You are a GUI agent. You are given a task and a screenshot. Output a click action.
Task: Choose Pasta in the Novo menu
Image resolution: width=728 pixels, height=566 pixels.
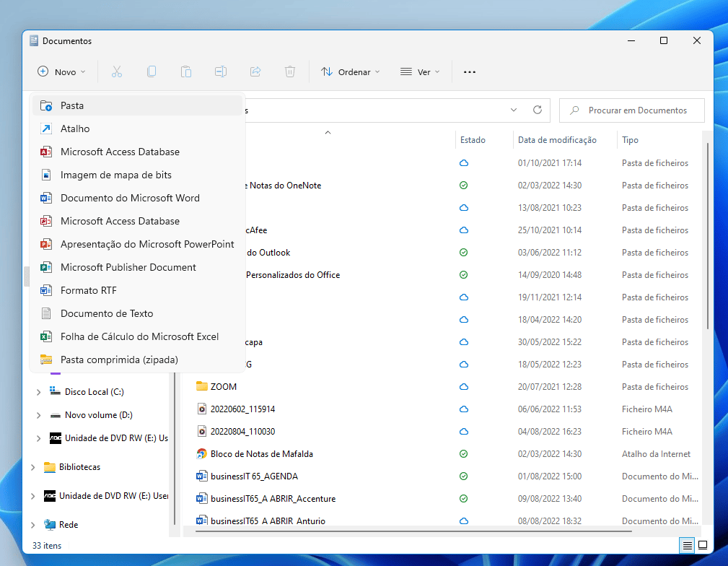click(137, 105)
